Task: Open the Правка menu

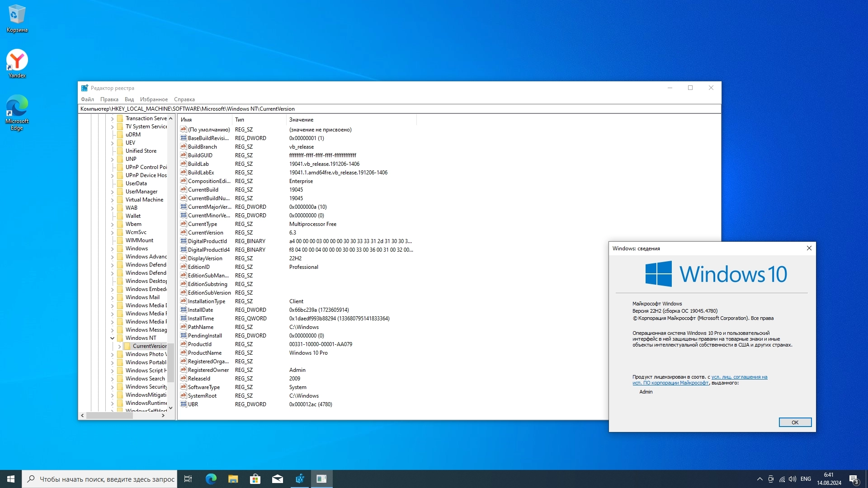Action: click(x=109, y=99)
